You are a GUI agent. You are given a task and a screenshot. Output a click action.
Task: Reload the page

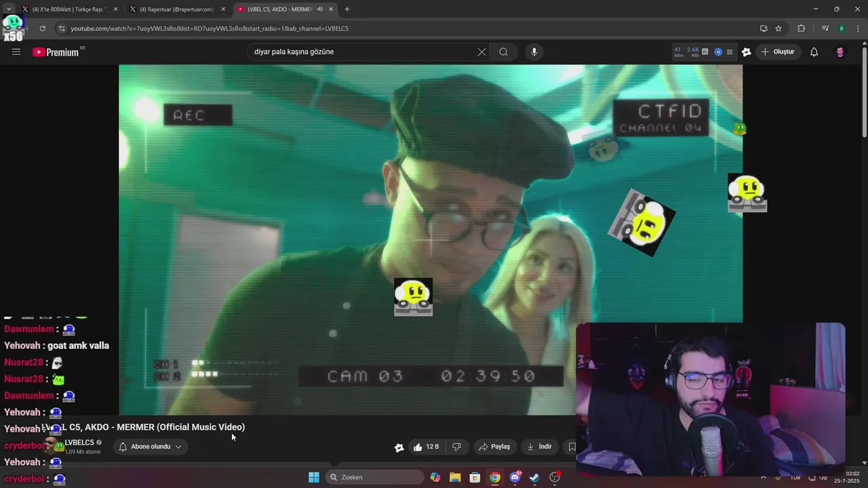[x=42, y=28]
